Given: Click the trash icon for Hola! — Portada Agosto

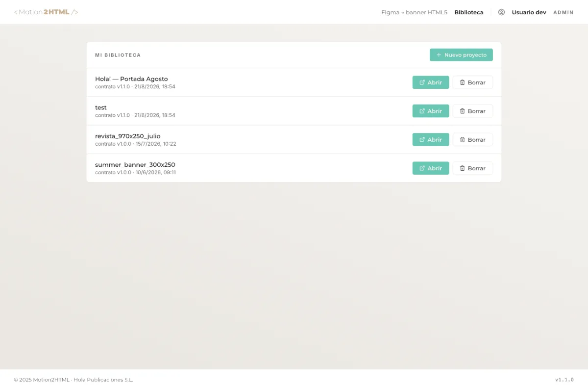Looking at the screenshot, I should tap(462, 82).
